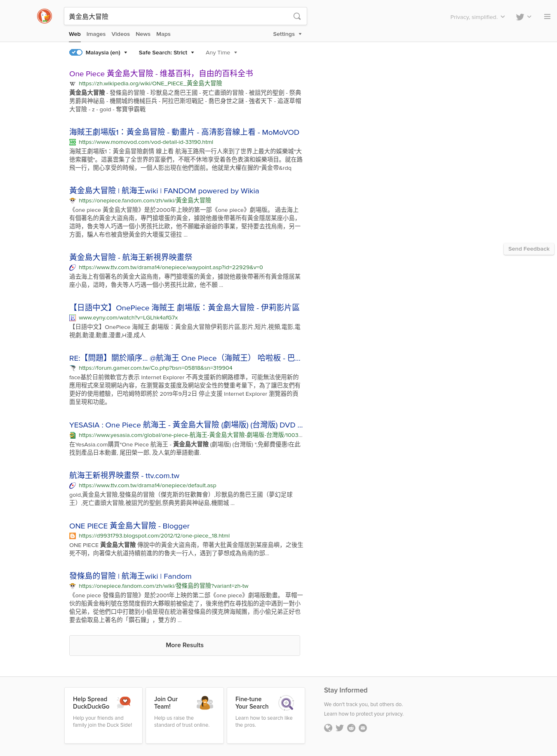Click favicon beside 發條島的冒險 fandom URL

pyautogui.click(x=73, y=586)
